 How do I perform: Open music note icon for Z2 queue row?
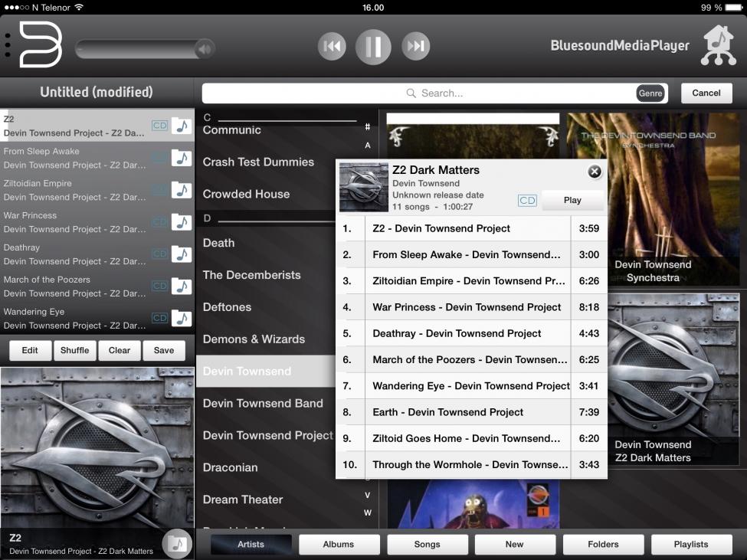coord(182,126)
